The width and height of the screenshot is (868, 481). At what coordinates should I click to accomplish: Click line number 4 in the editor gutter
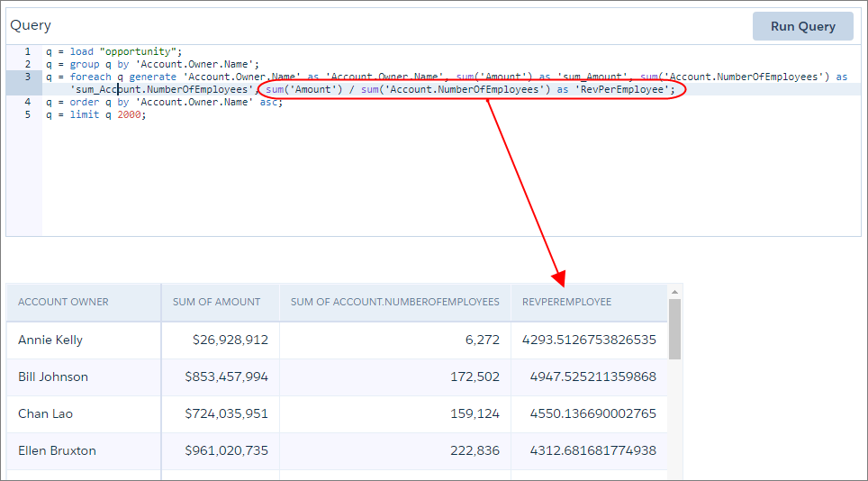point(27,103)
